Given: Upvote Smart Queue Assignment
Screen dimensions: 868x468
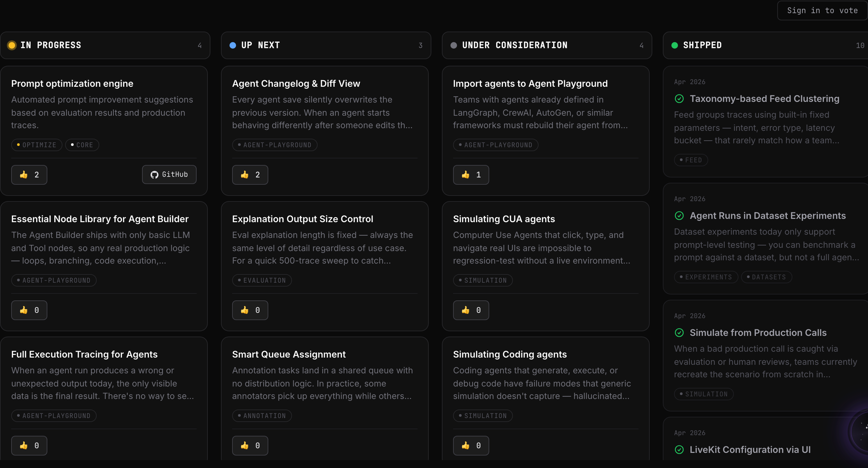Looking at the screenshot, I should pos(250,445).
